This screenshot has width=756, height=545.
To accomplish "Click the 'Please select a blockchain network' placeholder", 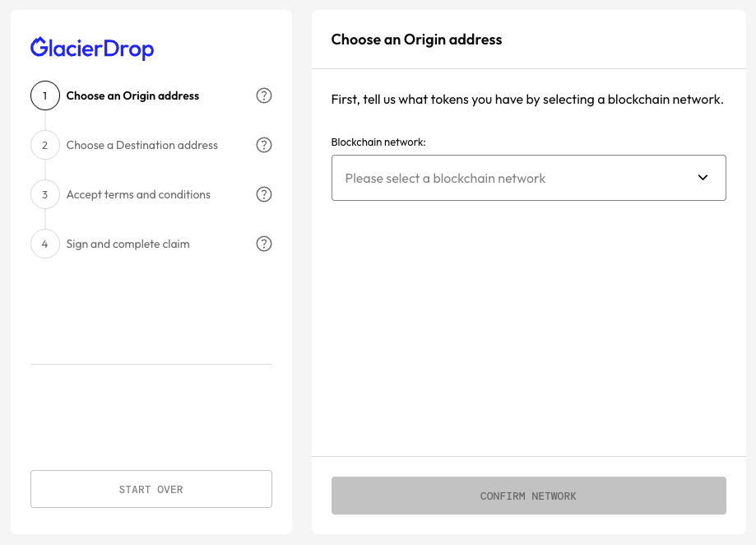I will pos(445,179).
